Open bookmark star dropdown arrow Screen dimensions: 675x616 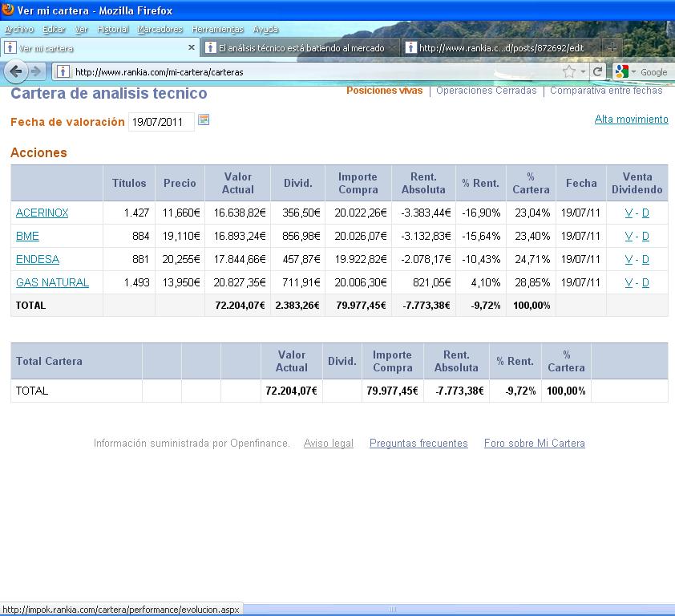[583, 72]
